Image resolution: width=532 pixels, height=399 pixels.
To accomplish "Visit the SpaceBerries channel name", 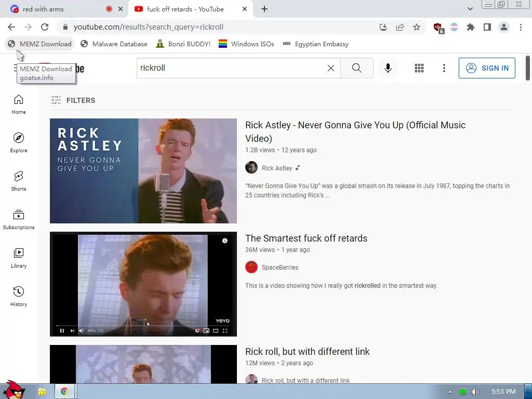I will tap(280, 268).
